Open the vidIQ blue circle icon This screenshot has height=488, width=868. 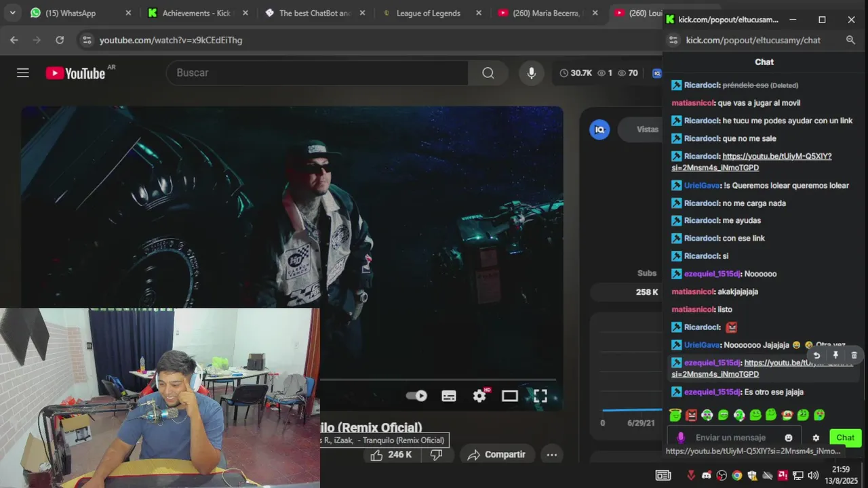click(599, 129)
